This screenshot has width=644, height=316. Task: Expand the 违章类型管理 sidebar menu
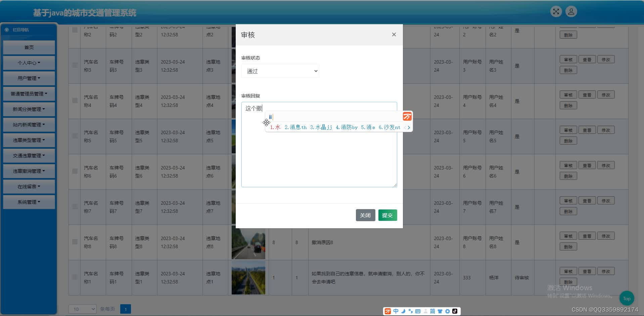pos(29,140)
